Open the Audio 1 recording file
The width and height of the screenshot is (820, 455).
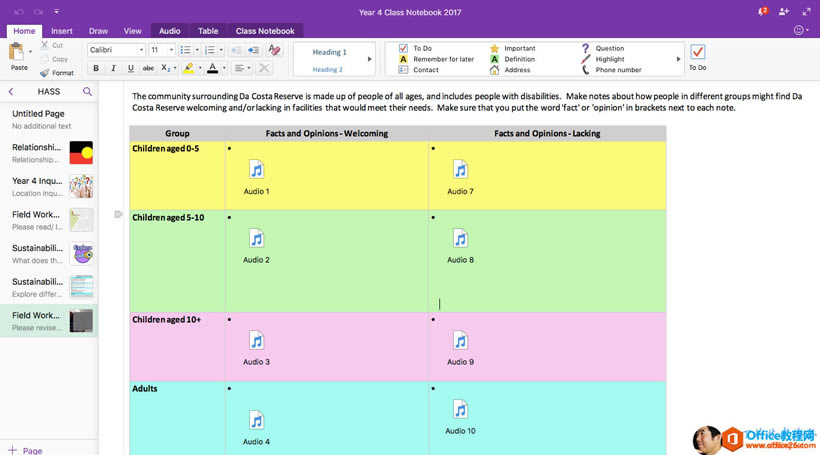(x=256, y=171)
